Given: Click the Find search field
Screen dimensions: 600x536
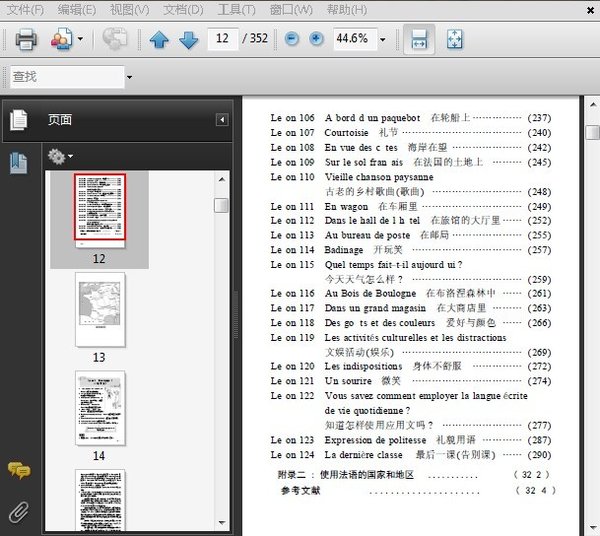Looking at the screenshot, I should tap(67, 77).
